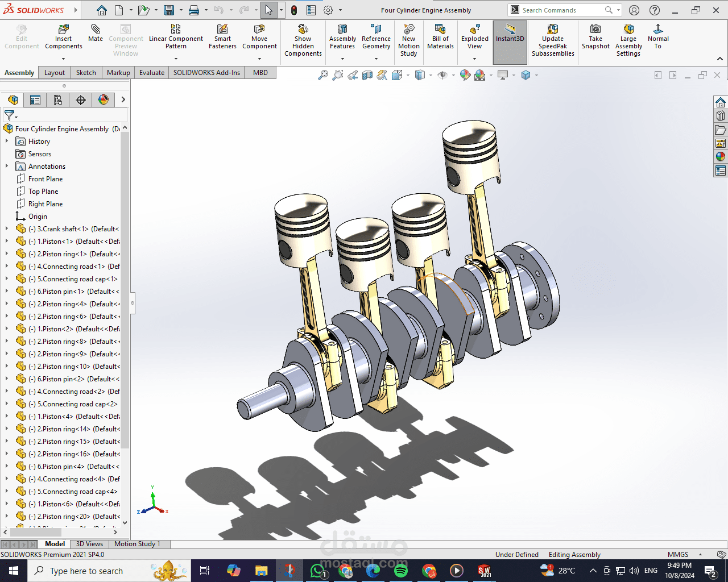
Task: Start a New Motion Study
Action: click(408, 40)
